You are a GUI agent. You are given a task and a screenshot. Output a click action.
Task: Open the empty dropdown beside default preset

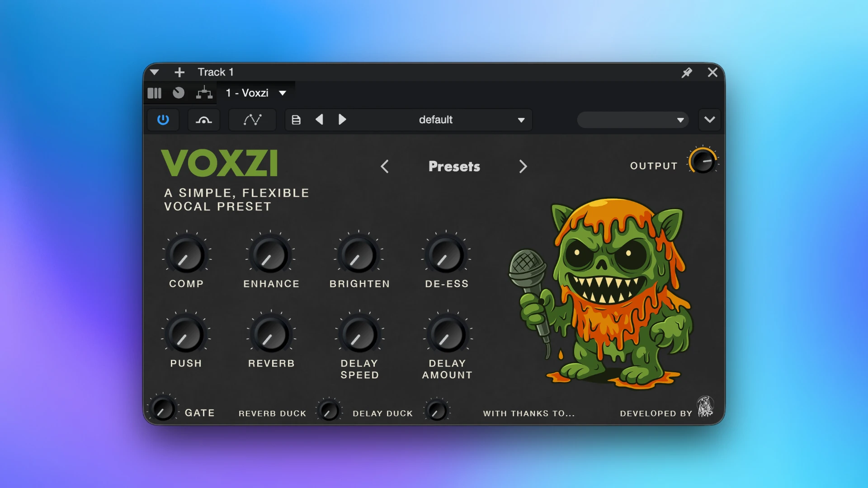click(632, 120)
